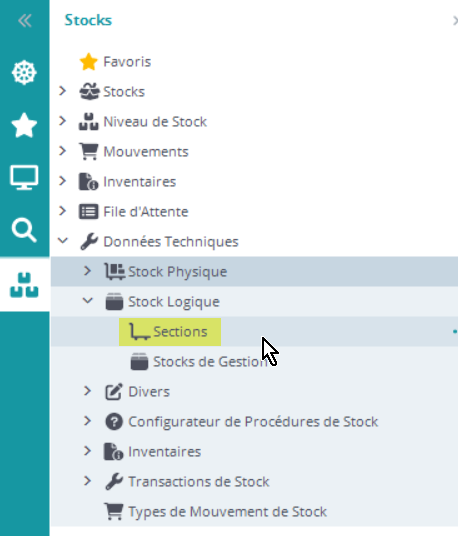Open the ship wheel navigation icon
The width and height of the screenshot is (458, 536).
coord(24,72)
